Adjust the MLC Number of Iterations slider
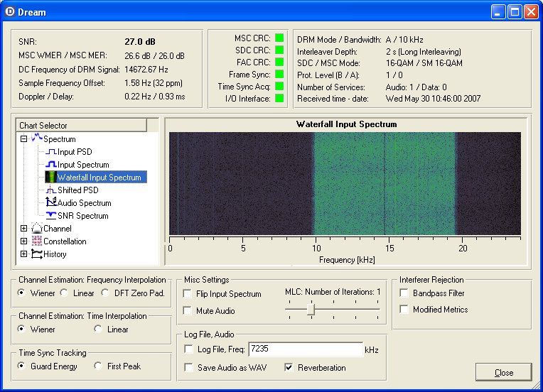Viewport: 543px width, 392px height. pos(311,309)
